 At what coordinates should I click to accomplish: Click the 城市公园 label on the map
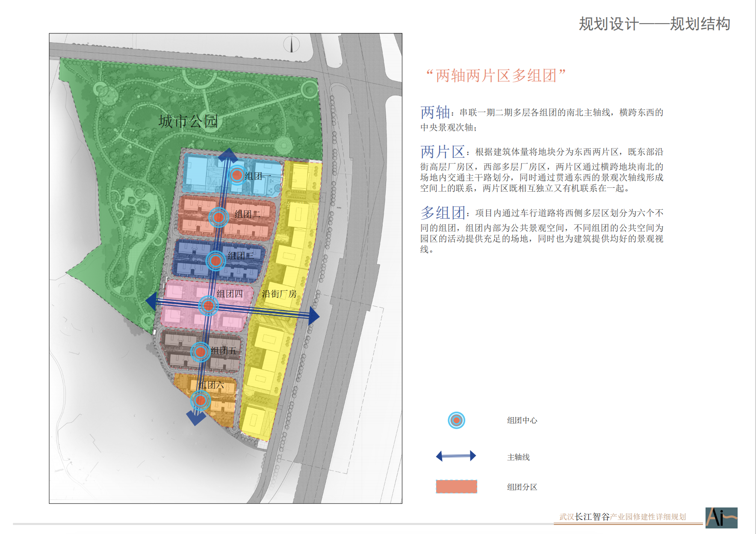188,121
